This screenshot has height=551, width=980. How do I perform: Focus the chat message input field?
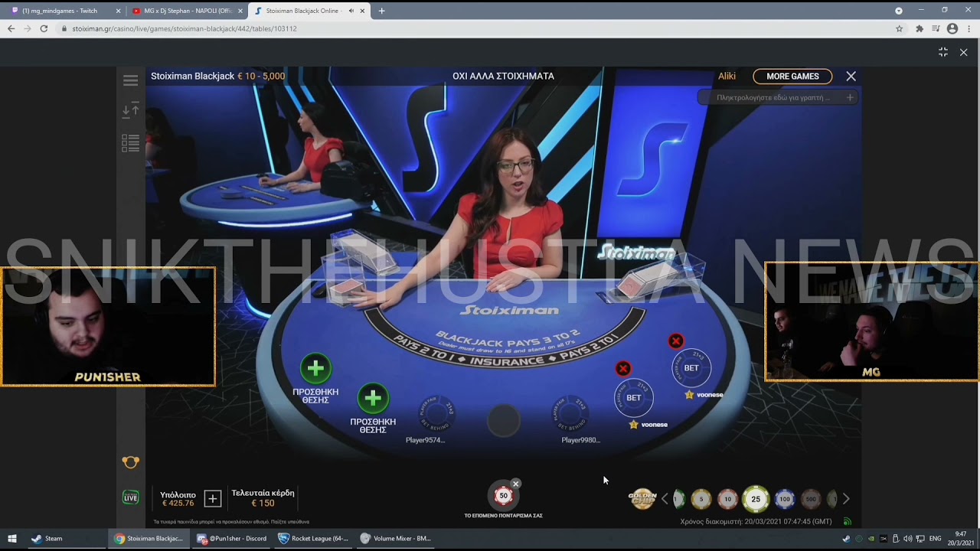click(773, 98)
